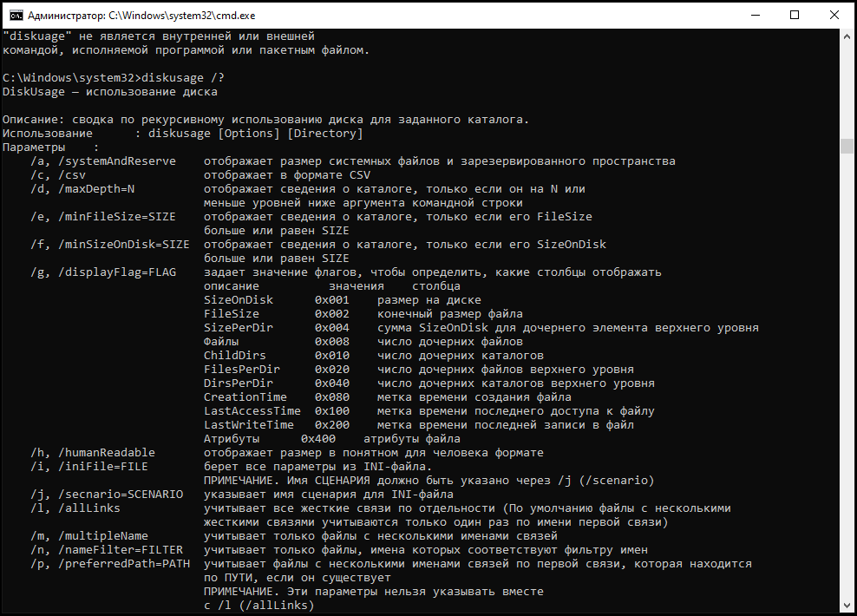Click the value 0x004
This screenshot has width=857, height=616.
[331, 327]
